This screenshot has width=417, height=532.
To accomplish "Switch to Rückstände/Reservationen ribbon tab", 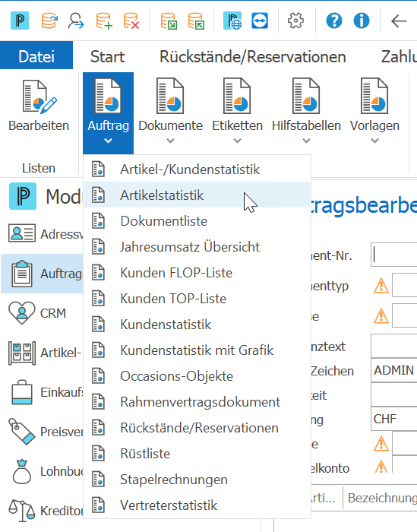I will pyautogui.click(x=253, y=56).
